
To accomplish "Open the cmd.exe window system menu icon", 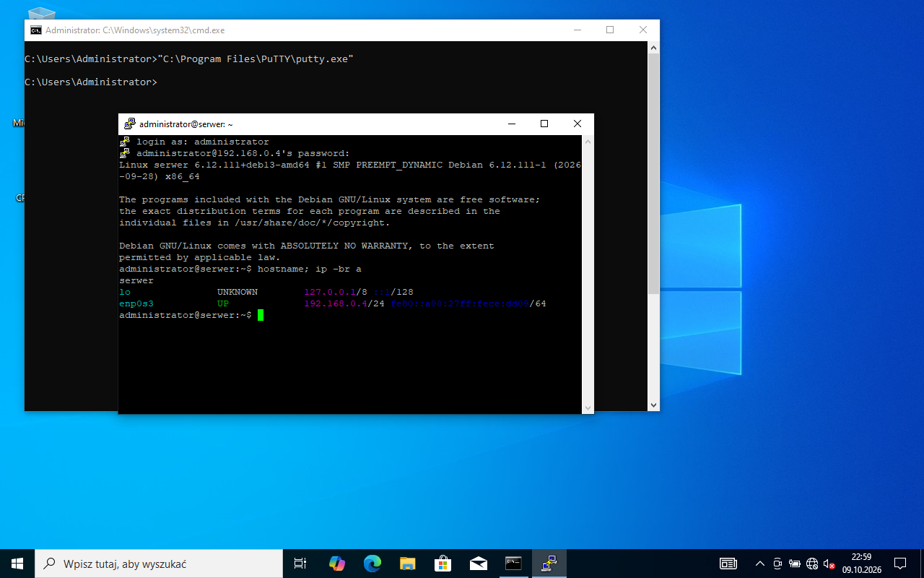I will (x=35, y=30).
